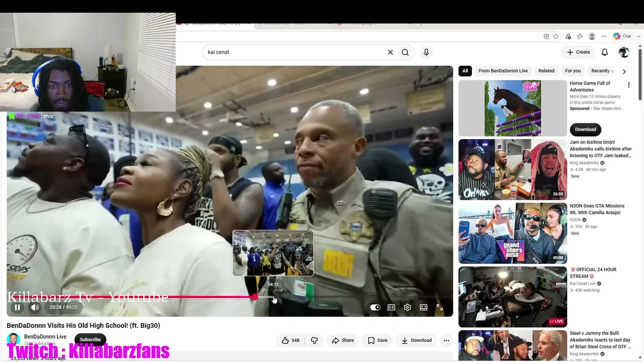
Task: Visit the Kai Cenat Live channel link
Action: [583, 284]
